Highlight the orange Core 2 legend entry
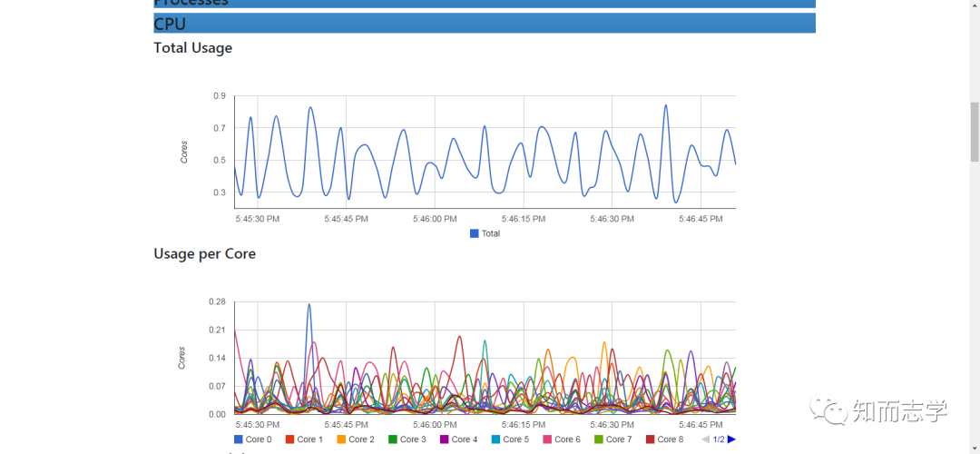980x454 pixels. tap(356, 439)
